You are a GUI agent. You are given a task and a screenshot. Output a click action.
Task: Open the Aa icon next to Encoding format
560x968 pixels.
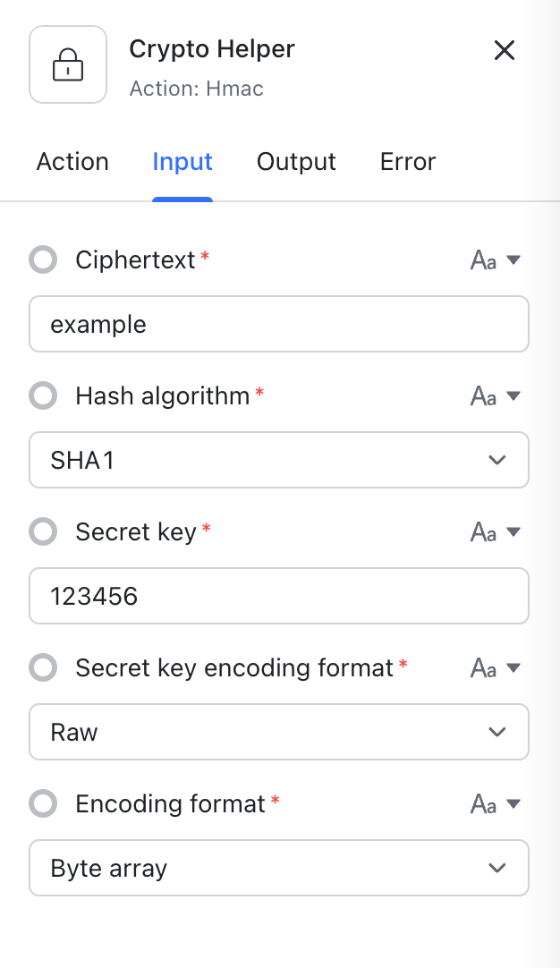click(x=484, y=803)
